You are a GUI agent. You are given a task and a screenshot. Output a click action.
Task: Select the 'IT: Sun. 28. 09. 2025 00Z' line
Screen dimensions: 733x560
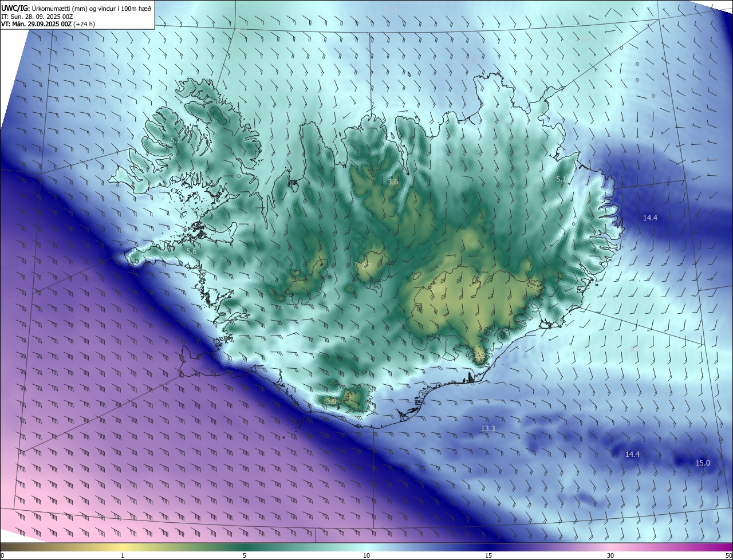37,17
